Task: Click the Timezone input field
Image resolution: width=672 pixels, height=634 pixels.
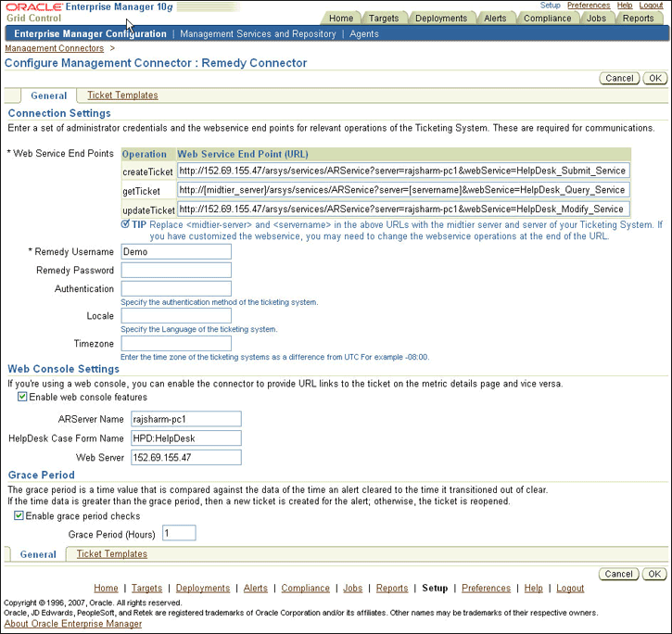Action: click(x=175, y=343)
